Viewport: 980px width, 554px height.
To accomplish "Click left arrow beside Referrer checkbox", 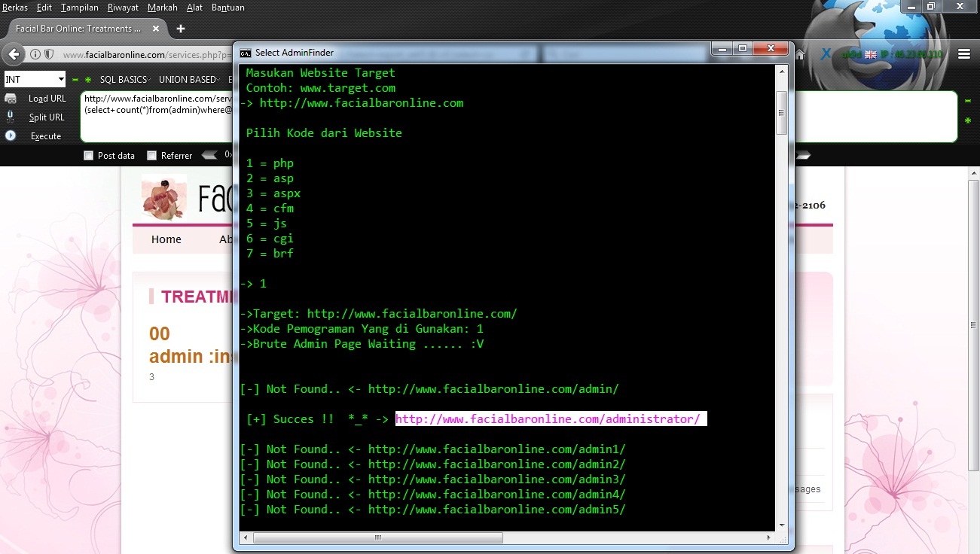I will point(209,155).
